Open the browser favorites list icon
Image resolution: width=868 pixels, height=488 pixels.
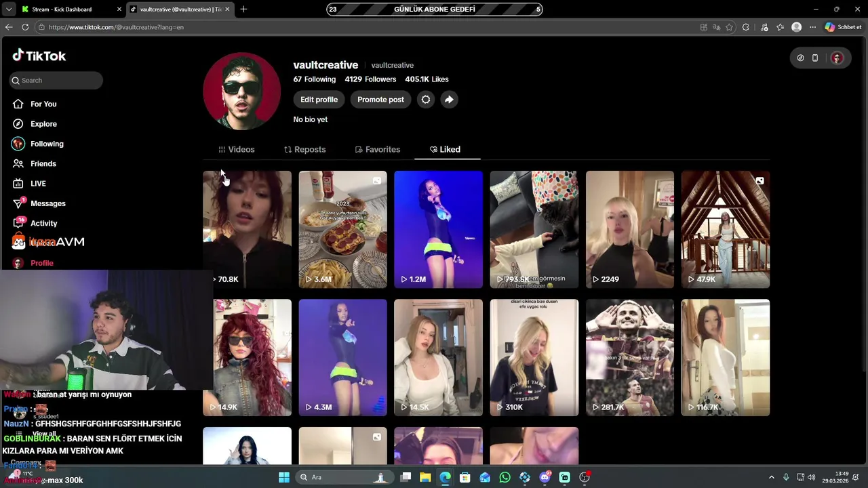780,27
